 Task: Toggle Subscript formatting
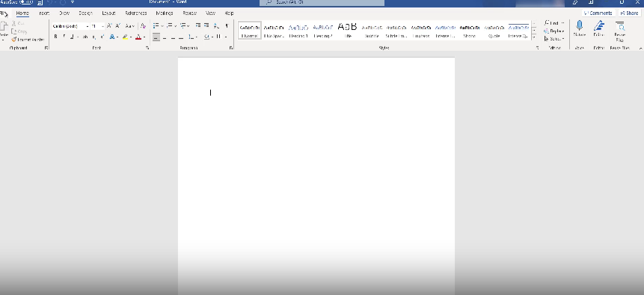(94, 37)
